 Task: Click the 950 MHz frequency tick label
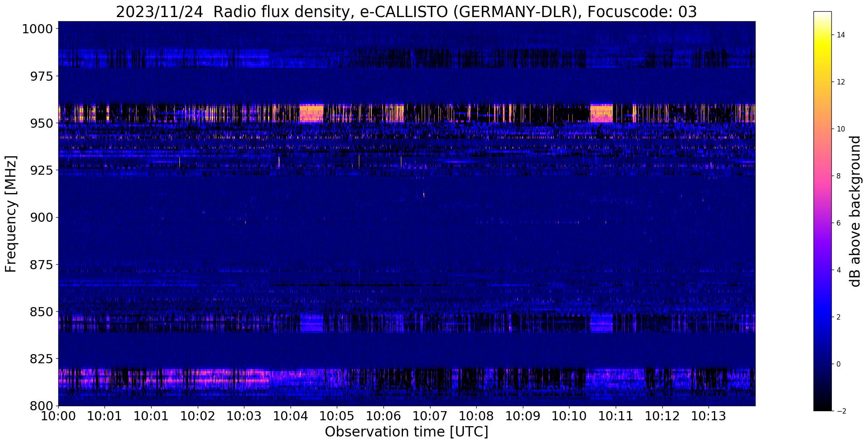(x=42, y=123)
